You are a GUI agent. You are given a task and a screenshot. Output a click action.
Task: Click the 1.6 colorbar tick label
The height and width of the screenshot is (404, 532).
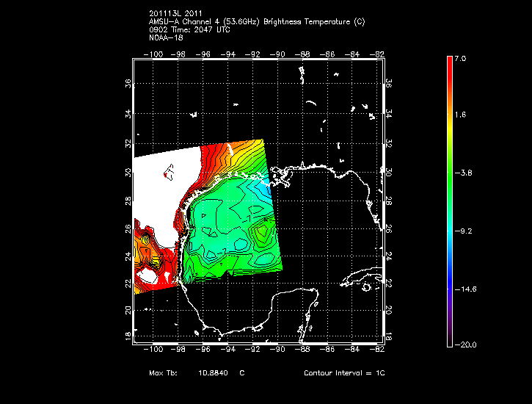click(x=459, y=115)
